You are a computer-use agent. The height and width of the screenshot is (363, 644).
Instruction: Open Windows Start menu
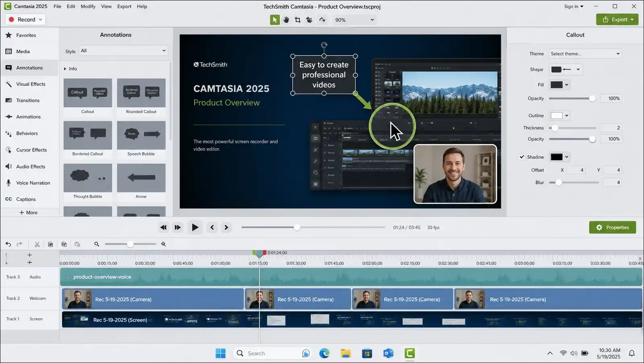tap(221, 353)
